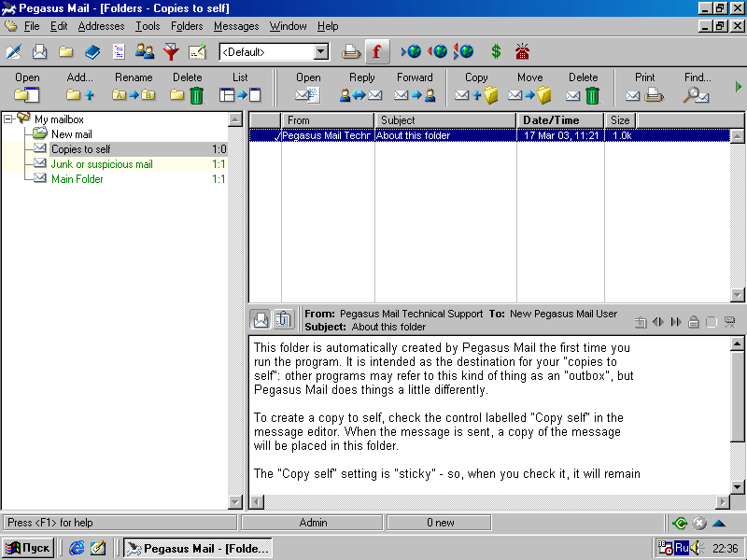Click Rename folder button
Image resolution: width=747 pixels, height=560 pixels.
pyautogui.click(x=134, y=88)
